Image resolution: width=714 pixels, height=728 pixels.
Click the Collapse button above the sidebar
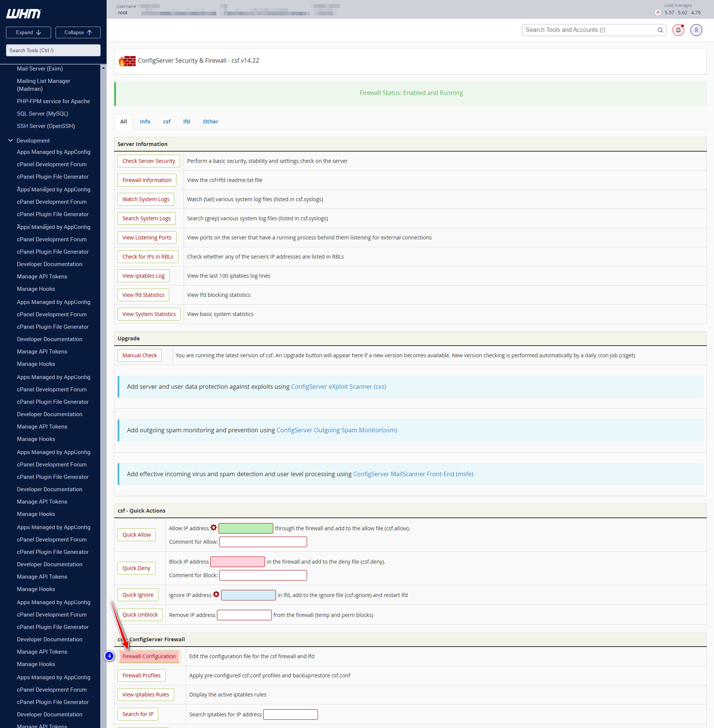78,32
